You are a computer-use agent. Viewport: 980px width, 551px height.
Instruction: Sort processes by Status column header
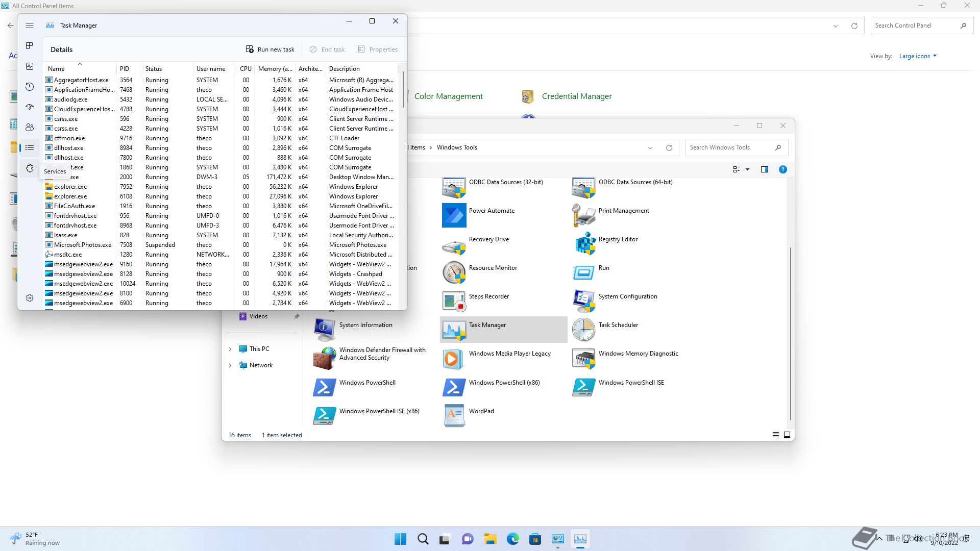[167, 68]
